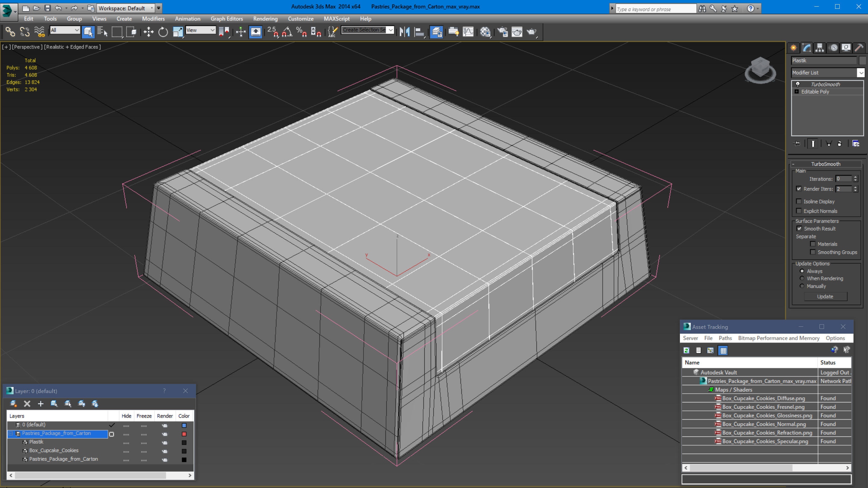
Task: Click Add Selected Objects plus icon
Action: tap(40, 403)
